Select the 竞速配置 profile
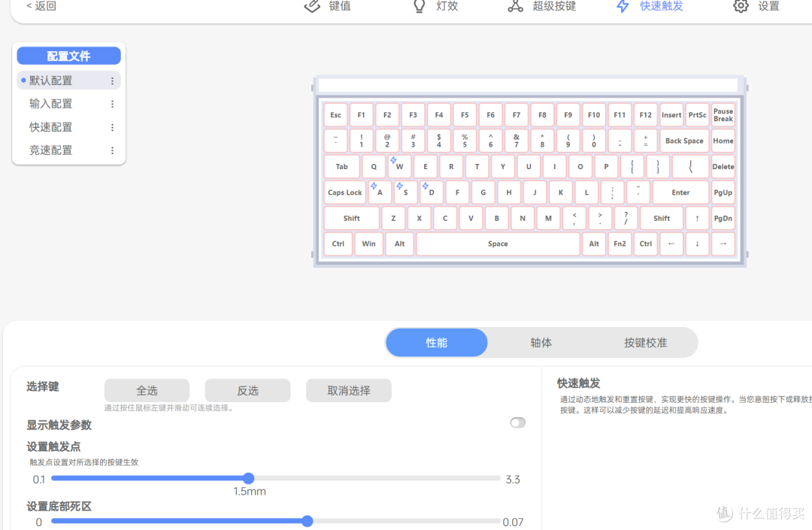This screenshot has width=812, height=530. 51,150
